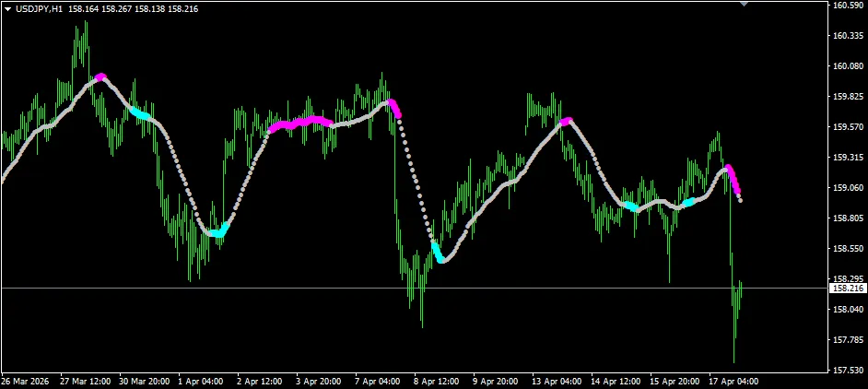Click the 13 Apr 04:00 time label
The image size is (868, 389).
click(557, 382)
